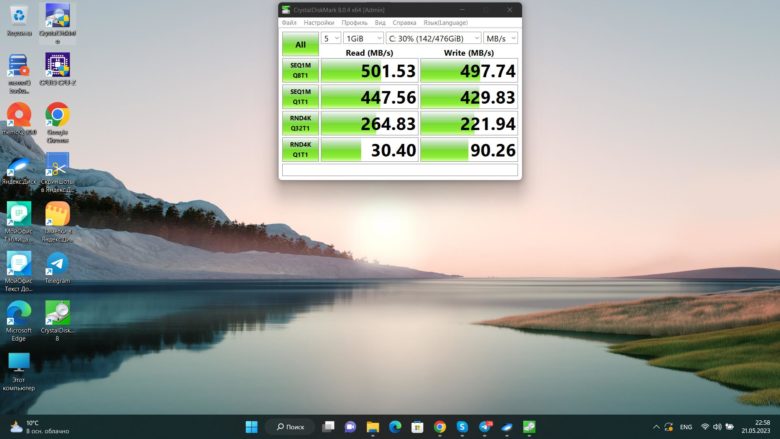Open Task View from the taskbar
Screen dimensions: 780x439
(x=328, y=427)
